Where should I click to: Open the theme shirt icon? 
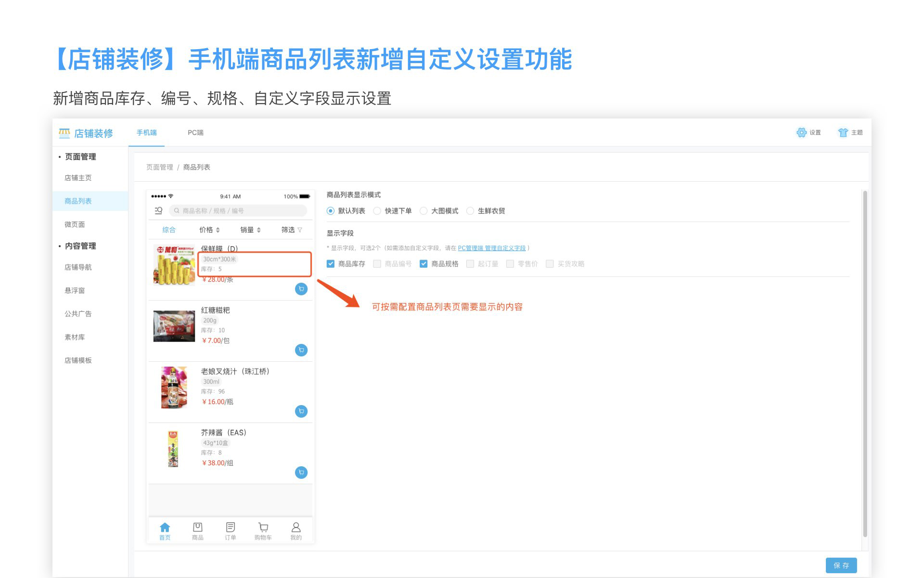pyautogui.click(x=843, y=132)
